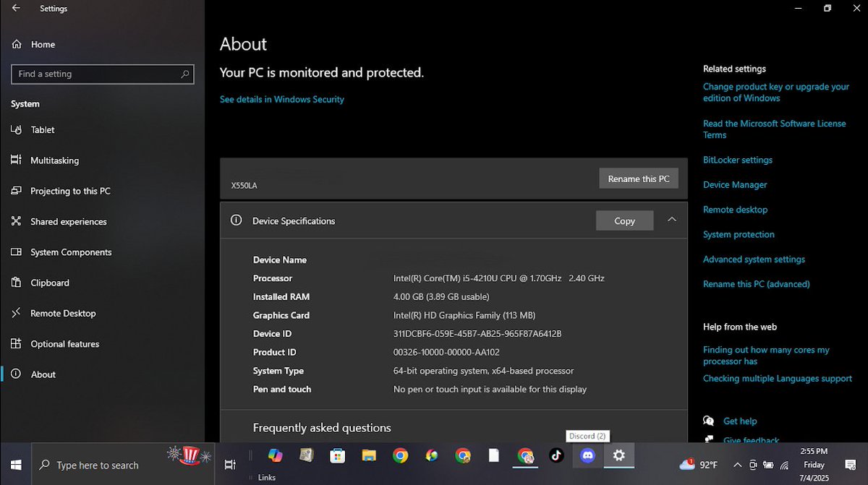Click the battery tray icon
The width and height of the screenshot is (868, 485).
(769, 465)
